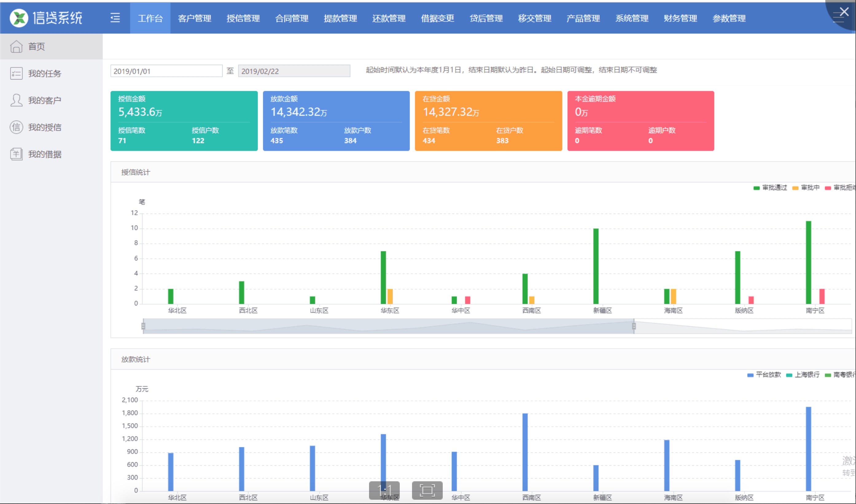The width and height of the screenshot is (856, 504).
Task: Click the blue 西南区 bar in 放款统计
Action: point(525,452)
